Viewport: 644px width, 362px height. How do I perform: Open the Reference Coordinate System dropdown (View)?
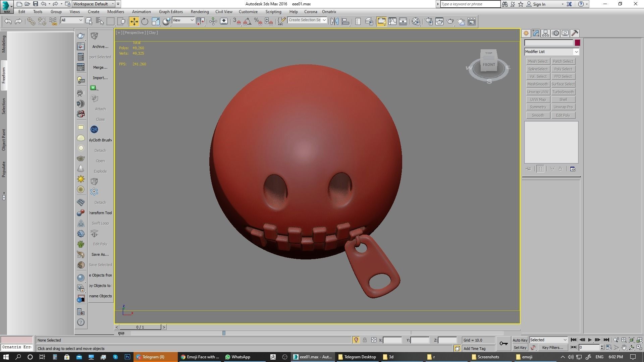183,20
